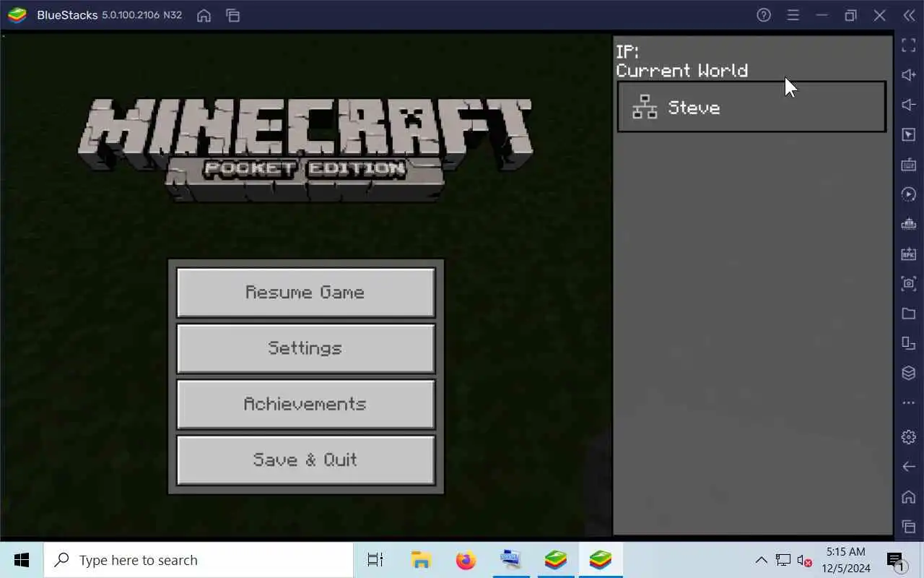The width and height of the screenshot is (924, 578).
Task: Click the Resume Game button
Action: click(305, 292)
